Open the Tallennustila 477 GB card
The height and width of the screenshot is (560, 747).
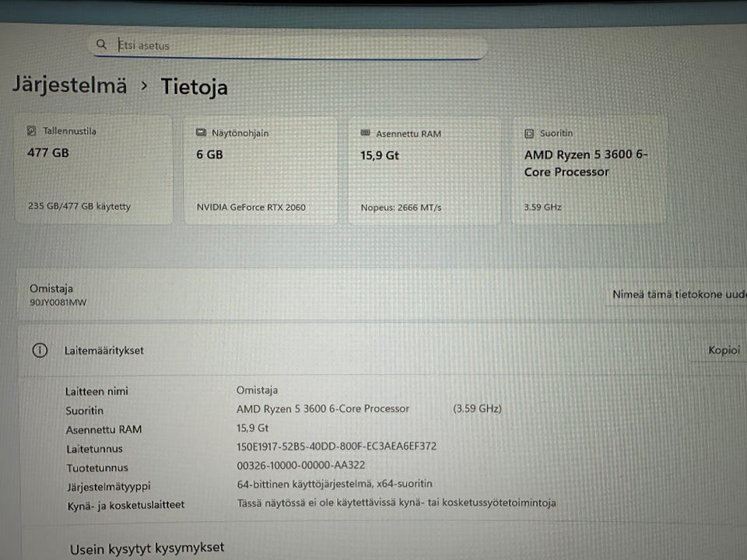click(93, 169)
